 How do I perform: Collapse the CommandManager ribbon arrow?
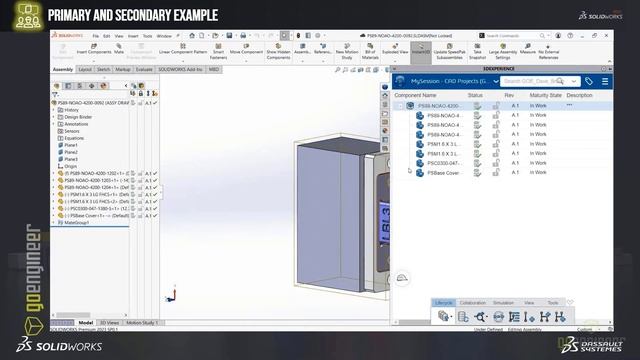pos(610,62)
